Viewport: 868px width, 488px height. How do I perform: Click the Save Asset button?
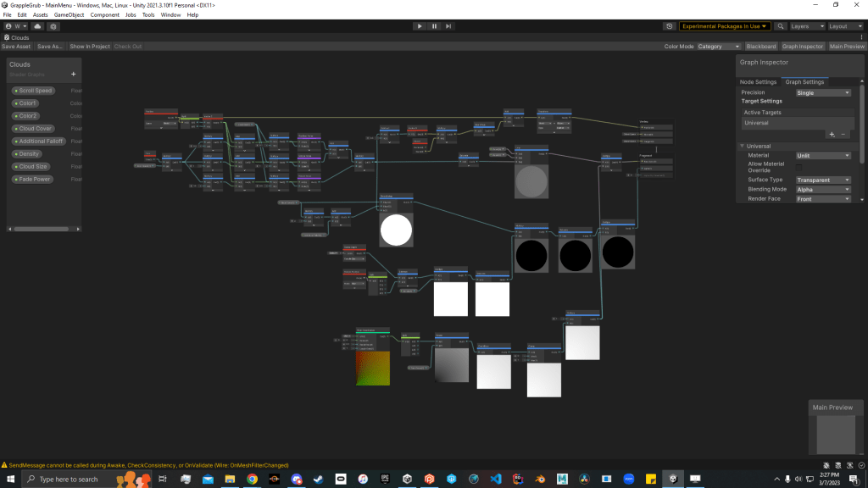click(16, 47)
